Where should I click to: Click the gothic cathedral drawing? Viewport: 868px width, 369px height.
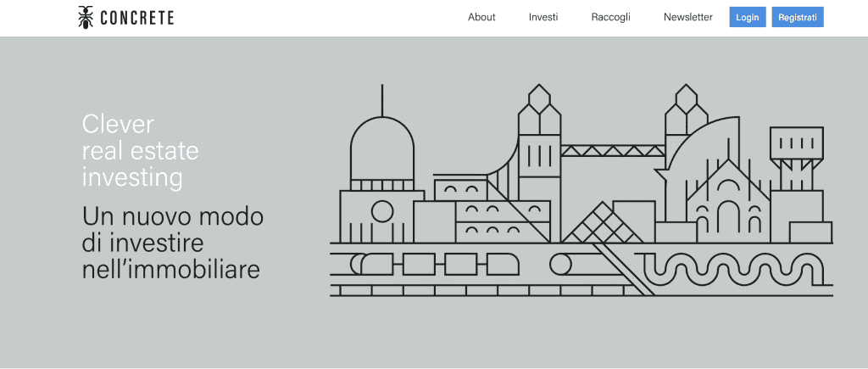(727, 202)
